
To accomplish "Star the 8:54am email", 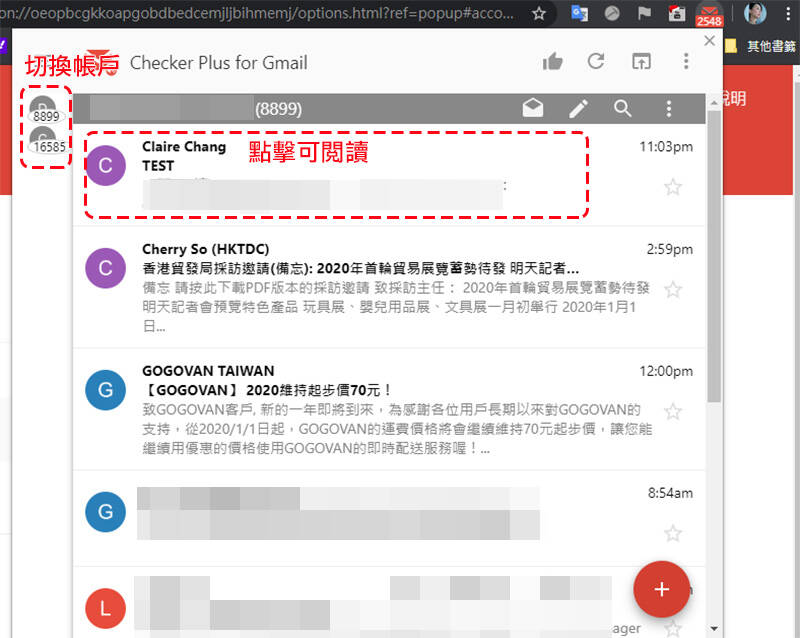I will (x=673, y=534).
